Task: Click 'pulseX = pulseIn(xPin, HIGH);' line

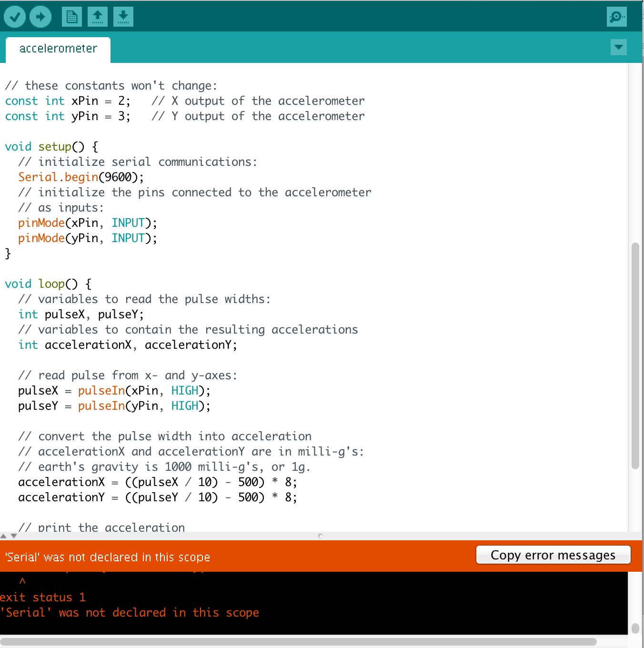Action: (114, 391)
